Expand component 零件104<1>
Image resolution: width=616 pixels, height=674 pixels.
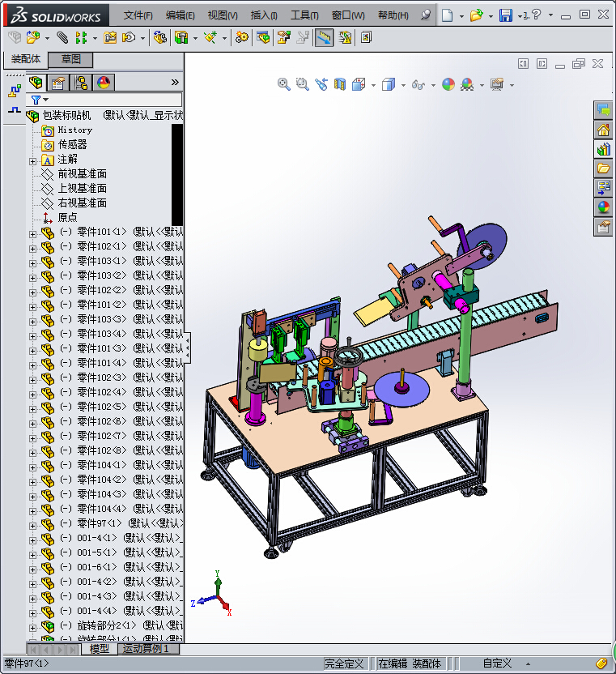pyautogui.click(x=32, y=467)
